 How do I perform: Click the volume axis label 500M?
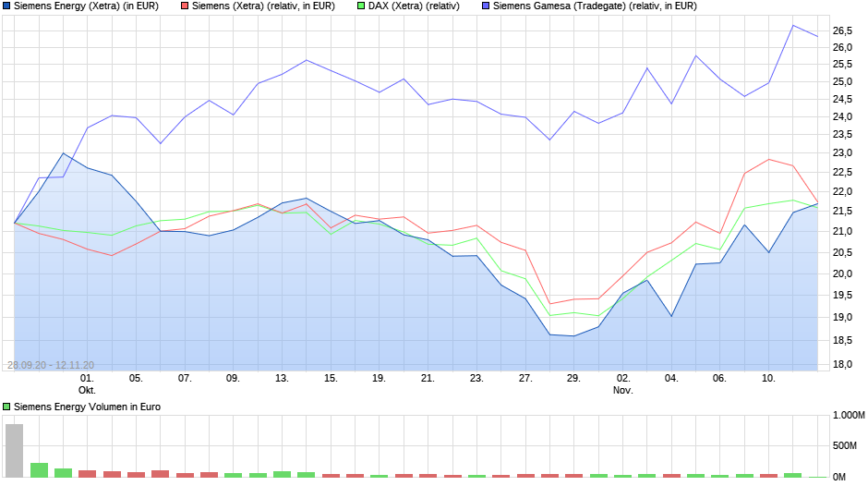845,446
